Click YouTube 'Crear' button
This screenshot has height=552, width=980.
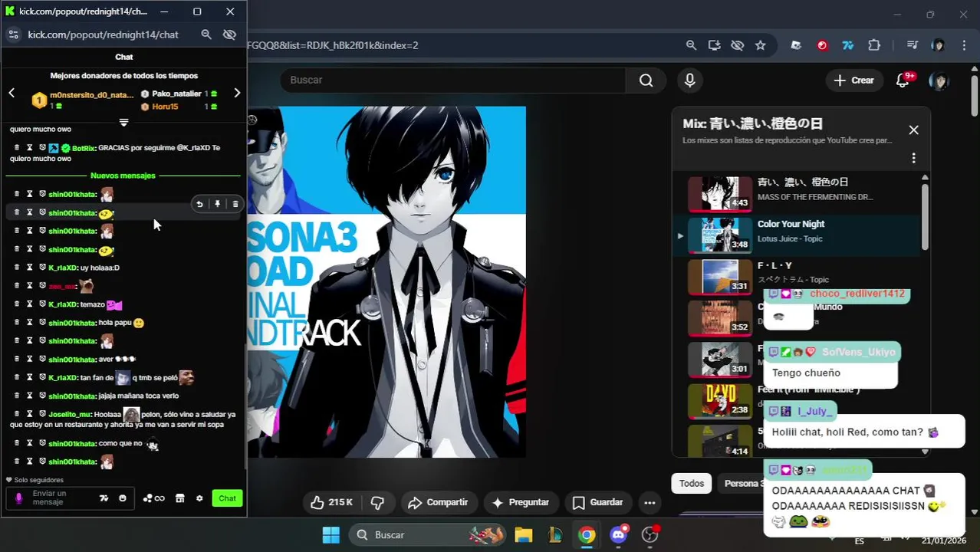point(853,80)
